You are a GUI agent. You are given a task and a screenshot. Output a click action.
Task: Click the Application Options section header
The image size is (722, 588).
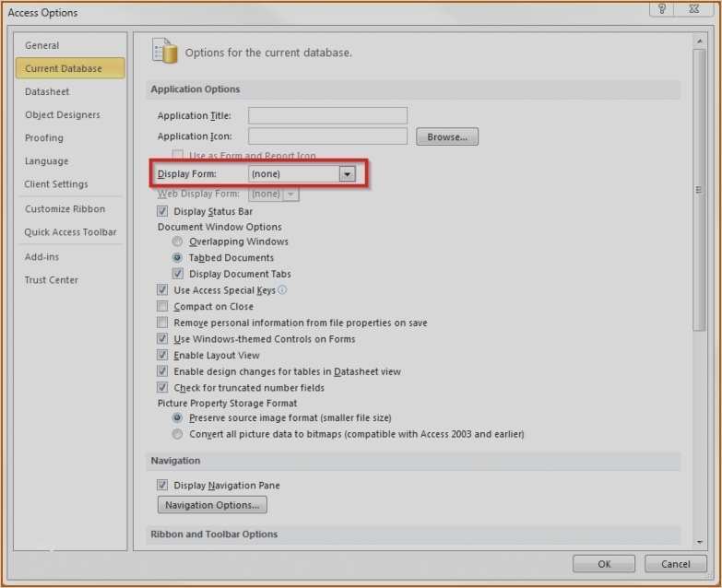(x=413, y=89)
